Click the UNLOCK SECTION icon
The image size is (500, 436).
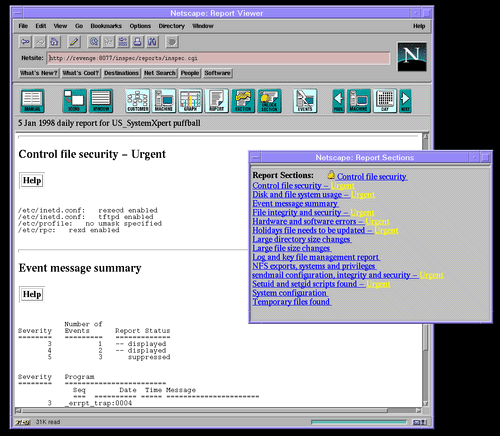coord(269,101)
